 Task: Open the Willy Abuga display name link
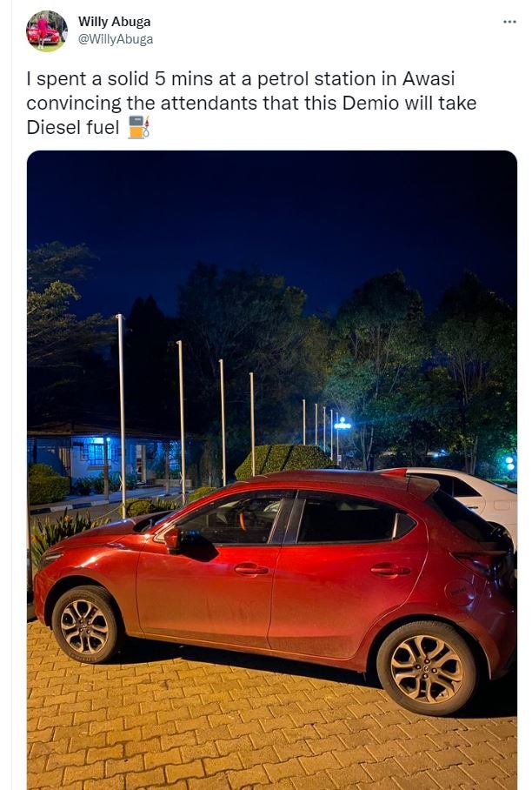point(114,22)
